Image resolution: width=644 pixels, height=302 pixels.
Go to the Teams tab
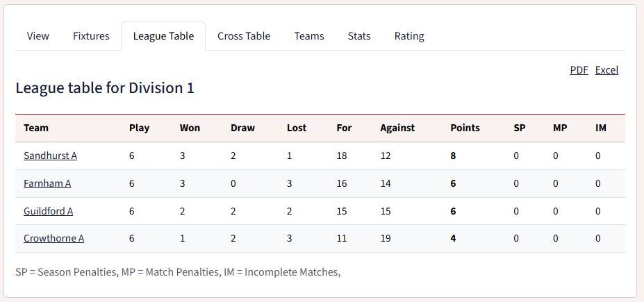click(x=309, y=36)
